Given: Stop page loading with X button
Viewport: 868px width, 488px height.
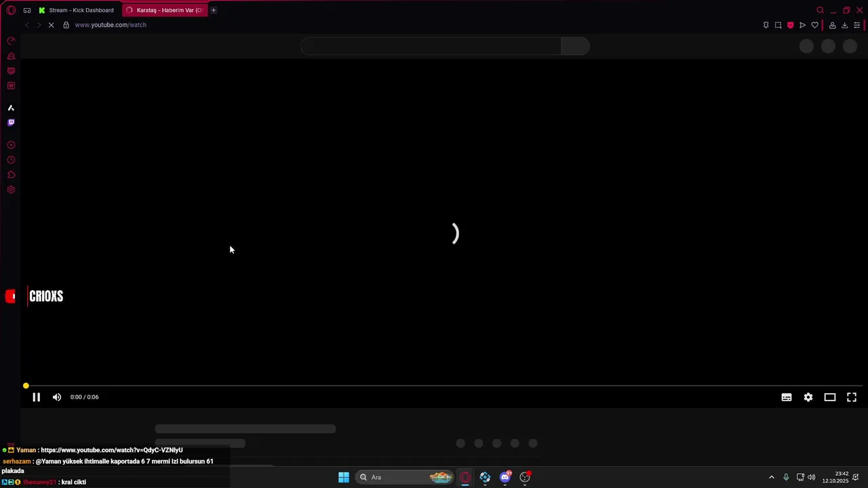Looking at the screenshot, I should point(51,25).
